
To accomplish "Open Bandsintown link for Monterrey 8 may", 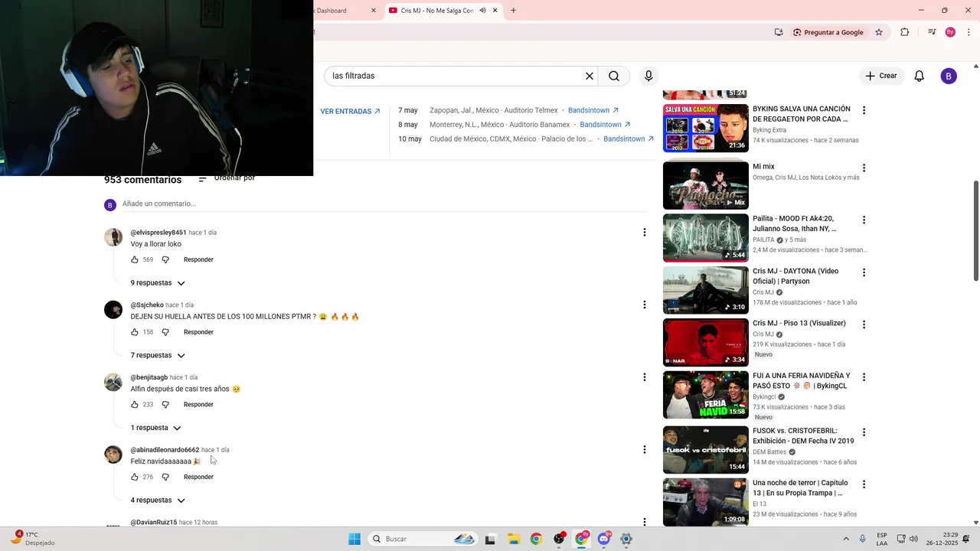I will (605, 125).
